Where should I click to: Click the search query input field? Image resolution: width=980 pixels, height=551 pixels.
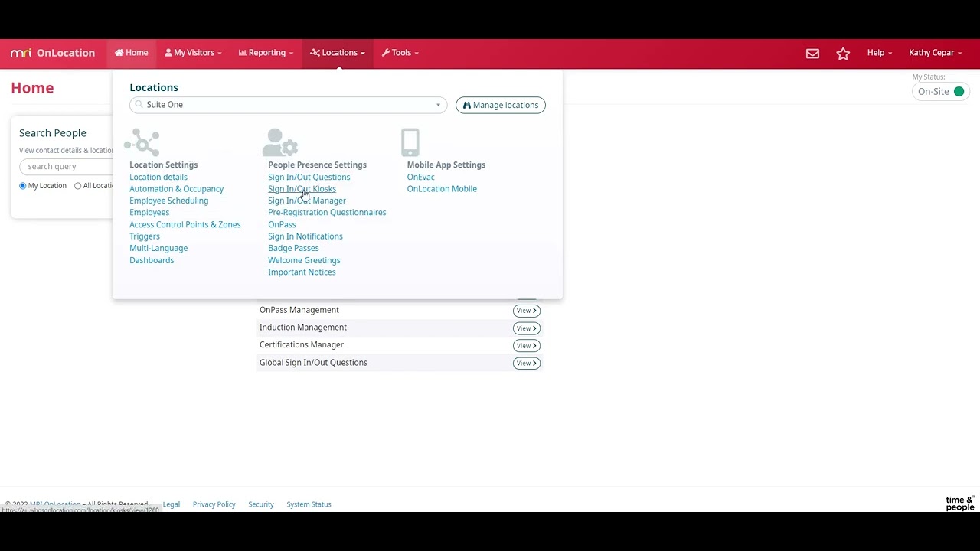click(67, 167)
